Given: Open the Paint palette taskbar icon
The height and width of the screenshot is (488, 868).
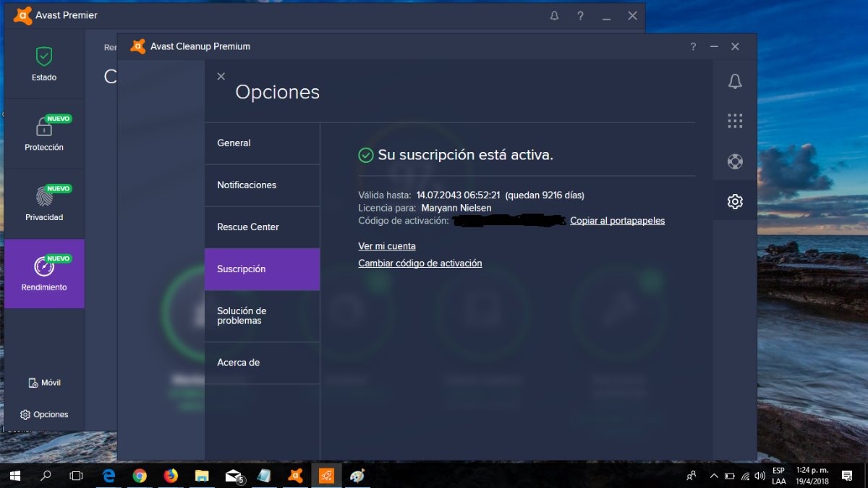Looking at the screenshot, I should coord(358,475).
